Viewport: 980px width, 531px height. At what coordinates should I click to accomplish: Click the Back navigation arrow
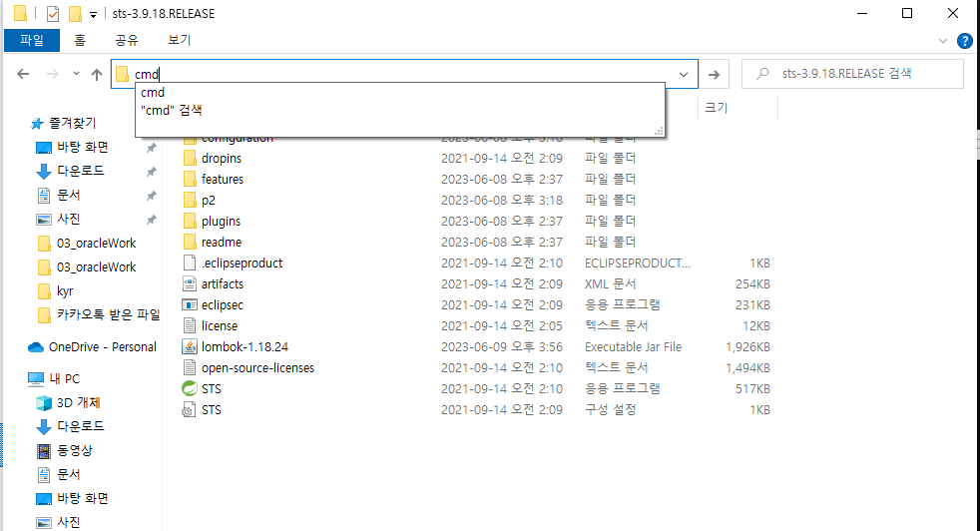pyautogui.click(x=23, y=75)
